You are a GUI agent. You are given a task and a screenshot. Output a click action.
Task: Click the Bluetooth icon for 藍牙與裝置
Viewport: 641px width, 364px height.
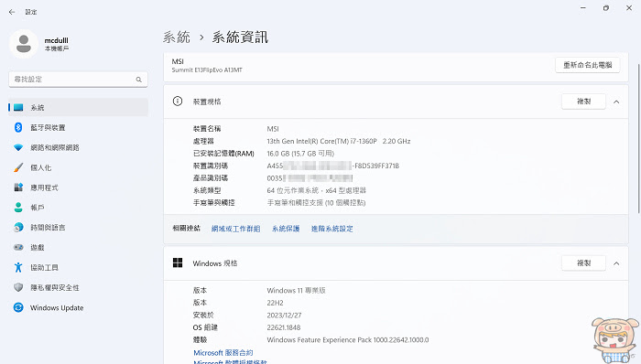click(x=18, y=127)
